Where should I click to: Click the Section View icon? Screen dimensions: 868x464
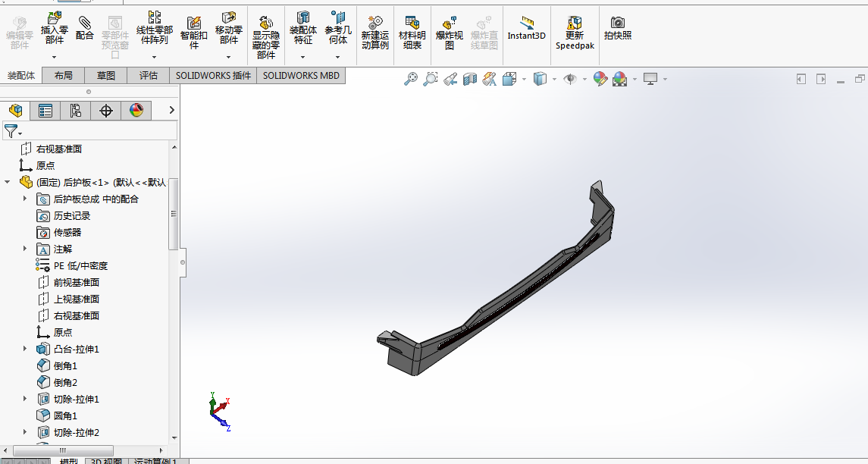click(x=469, y=79)
